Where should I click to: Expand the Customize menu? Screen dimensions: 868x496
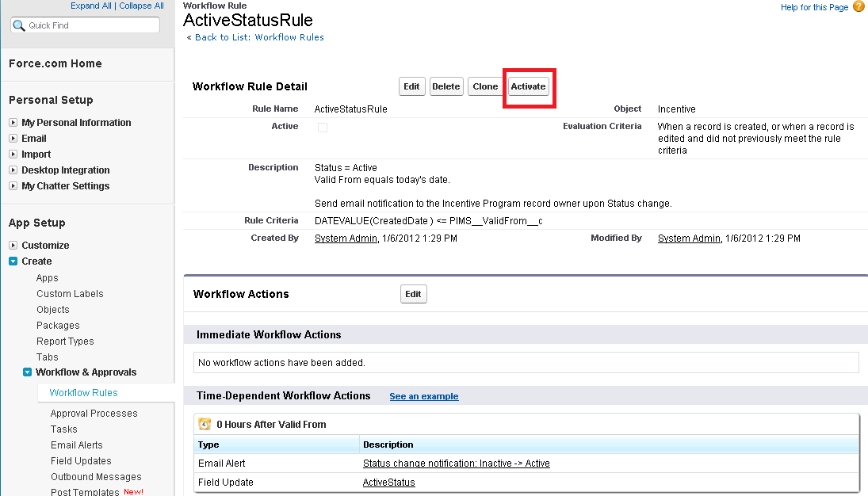[13, 246]
